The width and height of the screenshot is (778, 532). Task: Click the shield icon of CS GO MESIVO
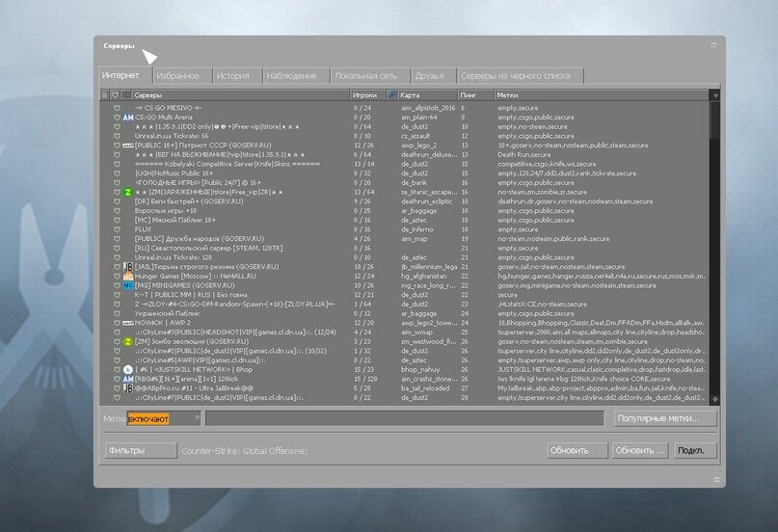click(117, 108)
